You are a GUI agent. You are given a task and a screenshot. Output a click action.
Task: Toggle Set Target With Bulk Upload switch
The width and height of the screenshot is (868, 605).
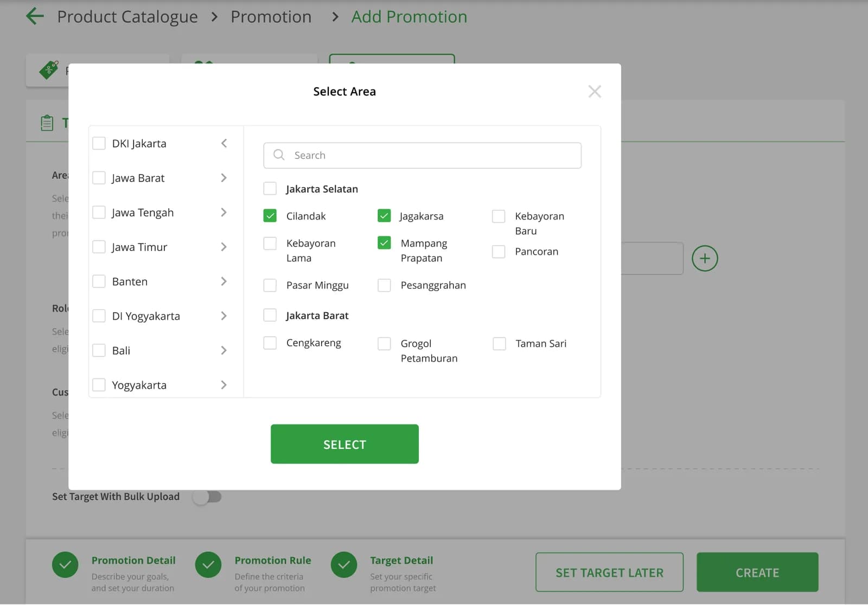click(207, 497)
